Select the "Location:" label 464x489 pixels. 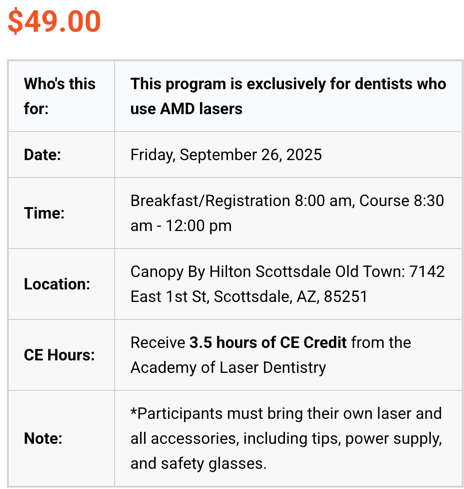(x=57, y=284)
